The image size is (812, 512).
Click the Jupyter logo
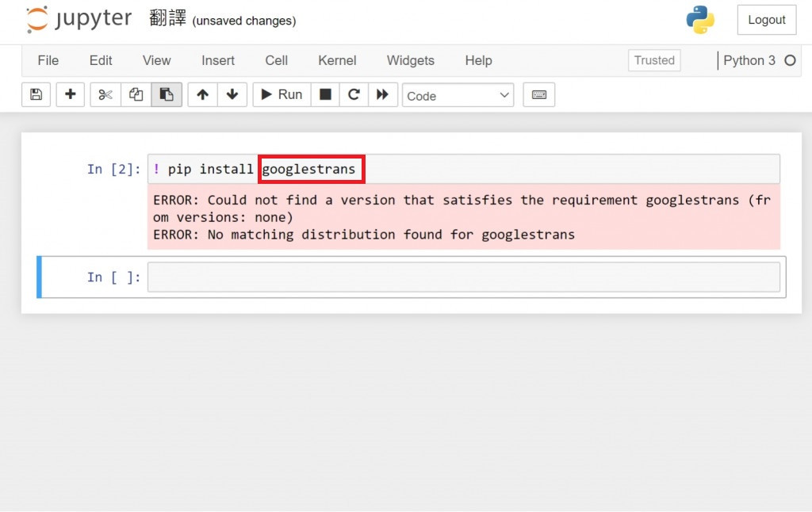pos(79,19)
